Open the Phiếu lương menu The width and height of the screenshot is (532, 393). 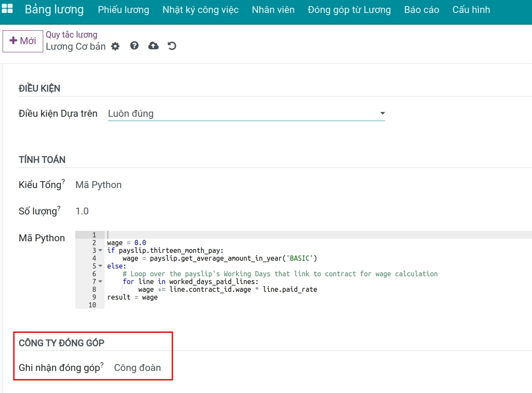[x=123, y=10]
